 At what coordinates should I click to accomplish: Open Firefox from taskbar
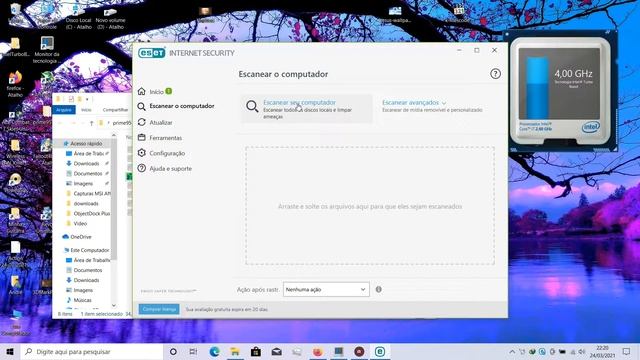[318, 351]
